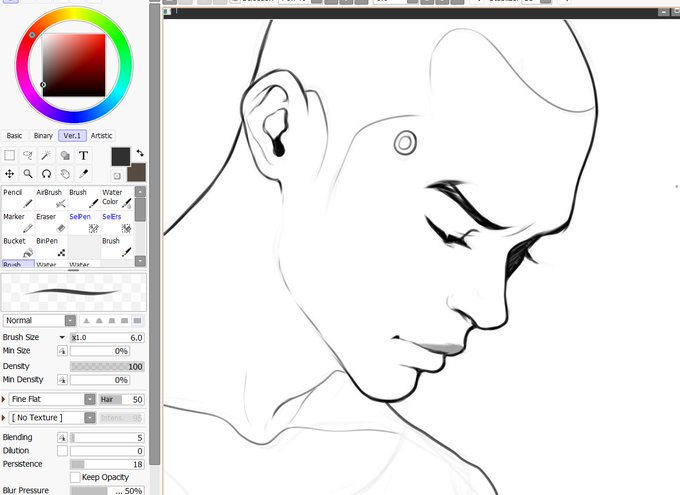Screen dimensions: 680x495
Task: Click the Hair value slider
Action: 121,400
